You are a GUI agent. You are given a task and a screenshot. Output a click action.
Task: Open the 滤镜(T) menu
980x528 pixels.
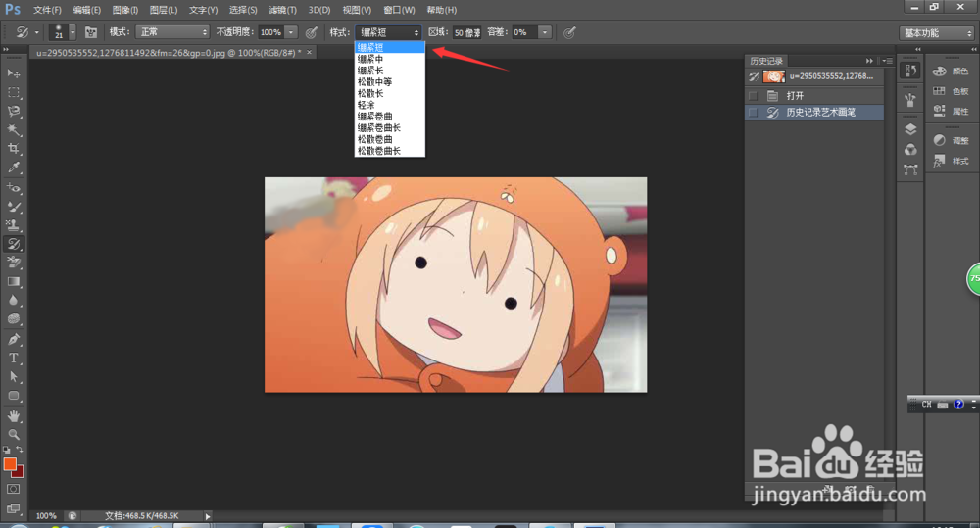pos(282,10)
